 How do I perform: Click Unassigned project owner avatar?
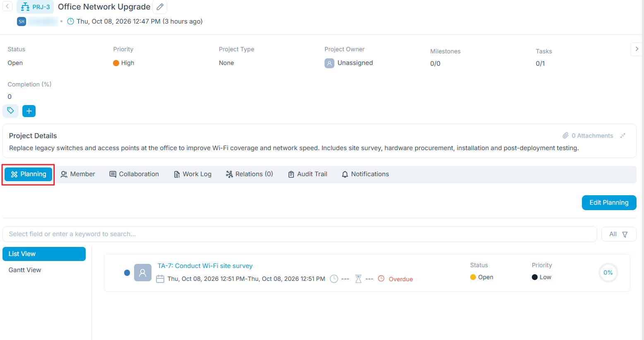329,63
